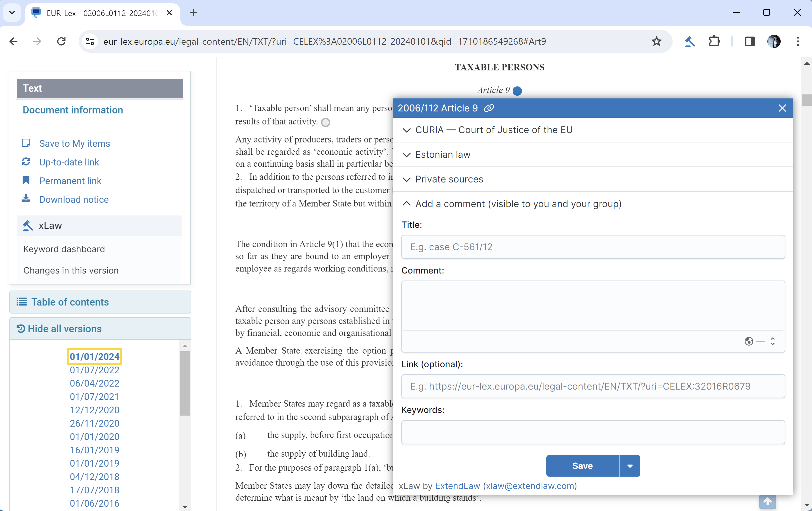Click the Save comment button
The width and height of the screenshot is (812, 511).
tap(582, 466)
